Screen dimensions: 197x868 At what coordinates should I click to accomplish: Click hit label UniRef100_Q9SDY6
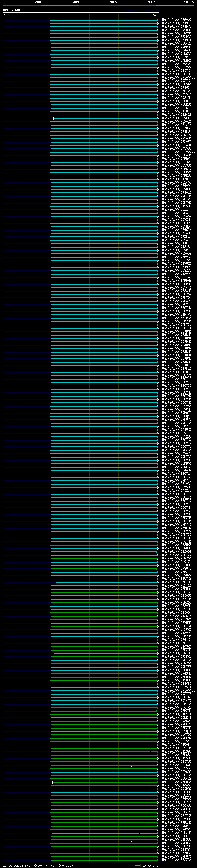[176, 26]
